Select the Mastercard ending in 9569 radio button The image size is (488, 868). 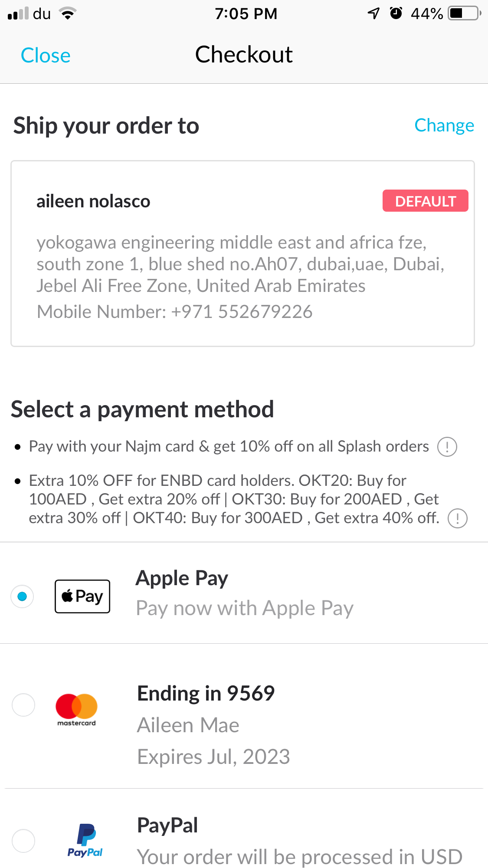click(x=23, y=705)
